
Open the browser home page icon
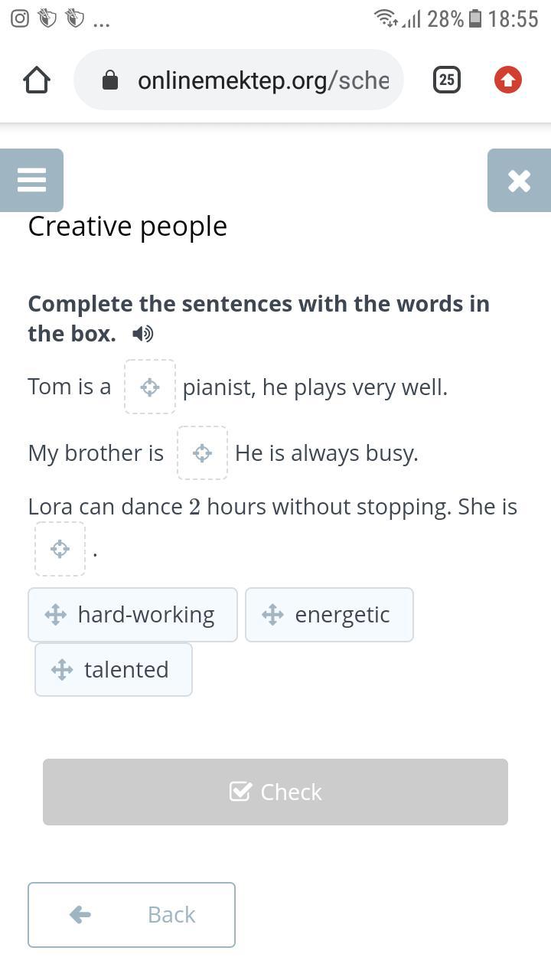(x=37, y=80)
